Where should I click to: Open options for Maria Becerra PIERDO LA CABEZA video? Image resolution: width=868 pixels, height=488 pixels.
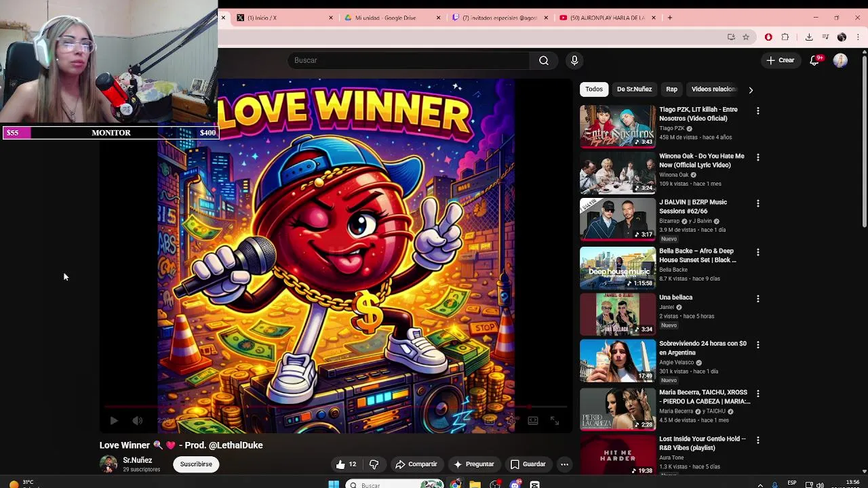click(757, 393)
